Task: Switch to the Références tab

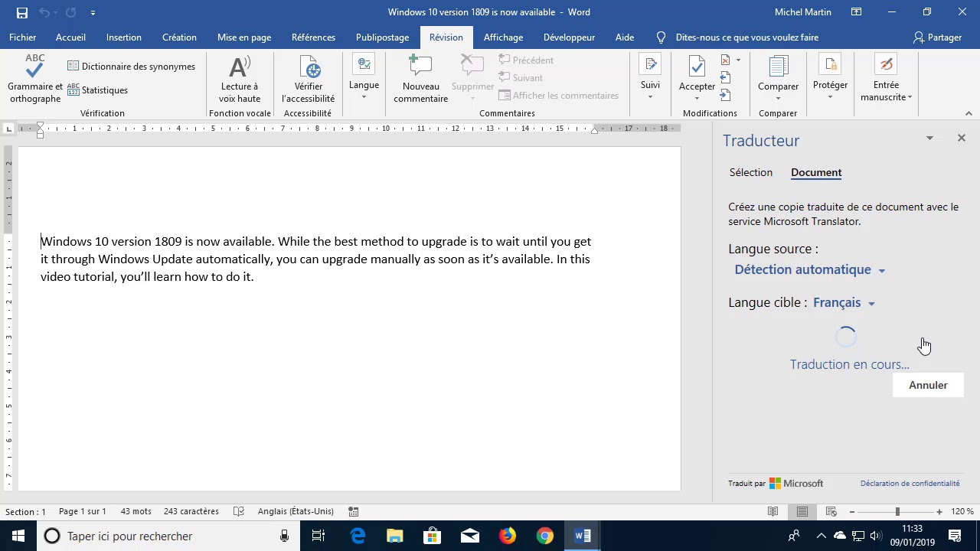Action: 313,37
